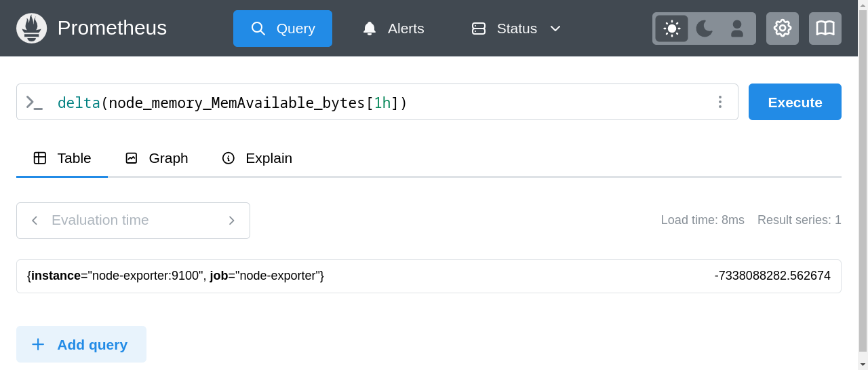Open the query options three-dot menu

click(x=720, y=102)
